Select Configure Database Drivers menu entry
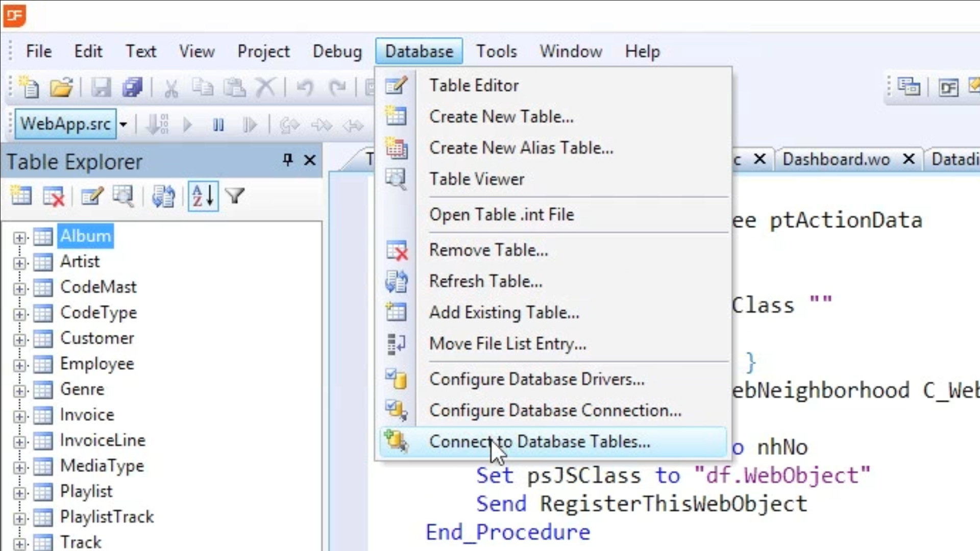Screen dimensions: 980x551 [x=536, y=379]
